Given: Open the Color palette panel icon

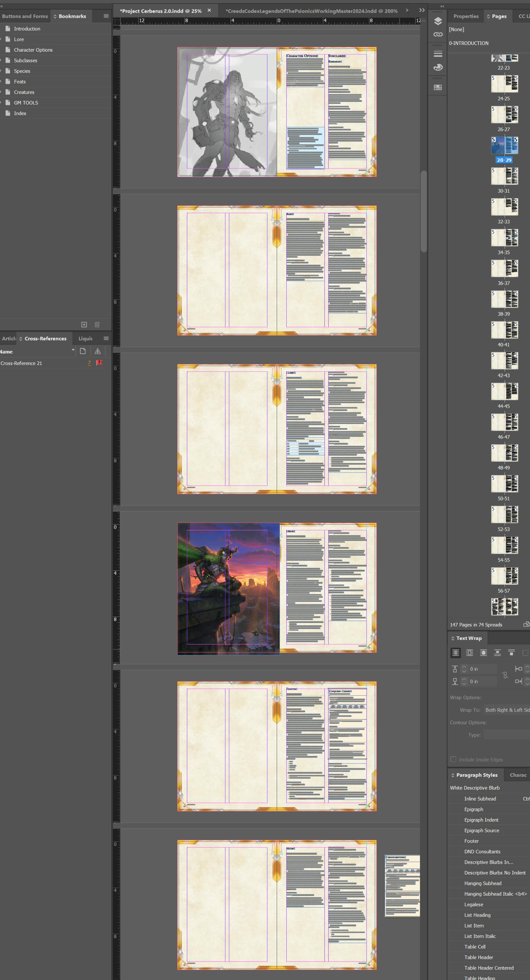Looking at the screenshot, I should 438,67.
